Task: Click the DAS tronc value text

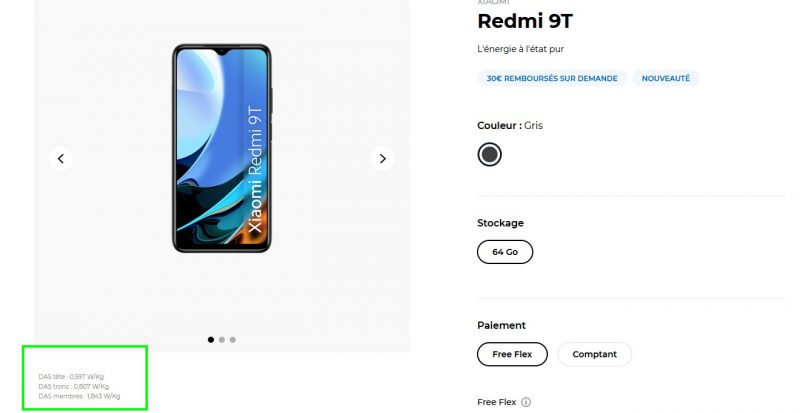Action: (x=74, y=386)
